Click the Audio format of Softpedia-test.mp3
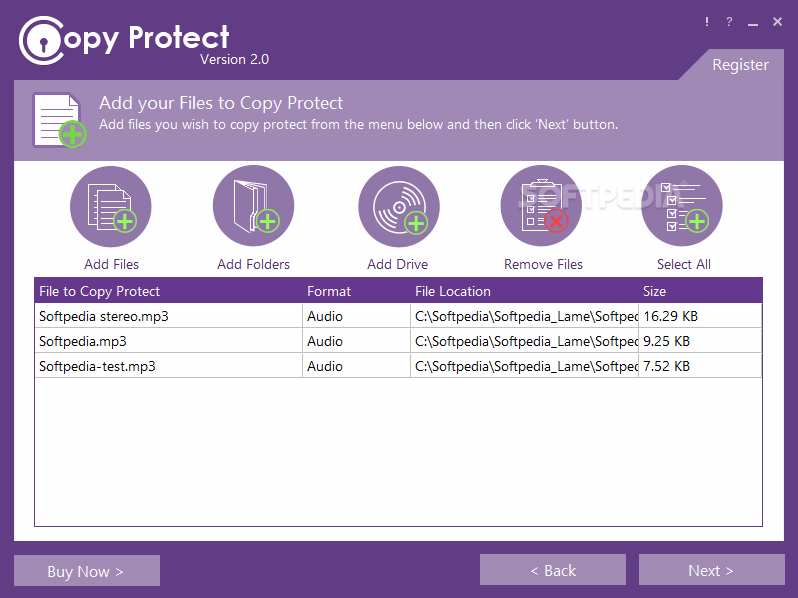Viewport: 798px width, 598px height. coord(356,366)
